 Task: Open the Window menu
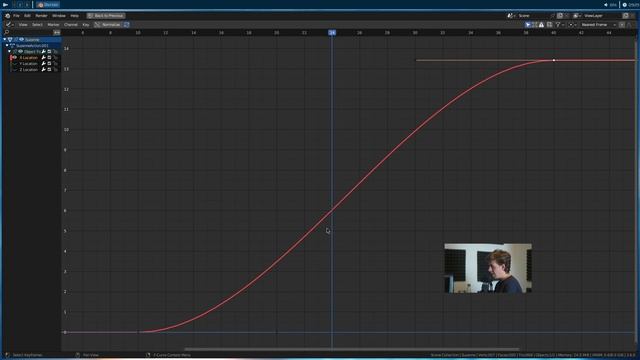[x=59, y=16]
